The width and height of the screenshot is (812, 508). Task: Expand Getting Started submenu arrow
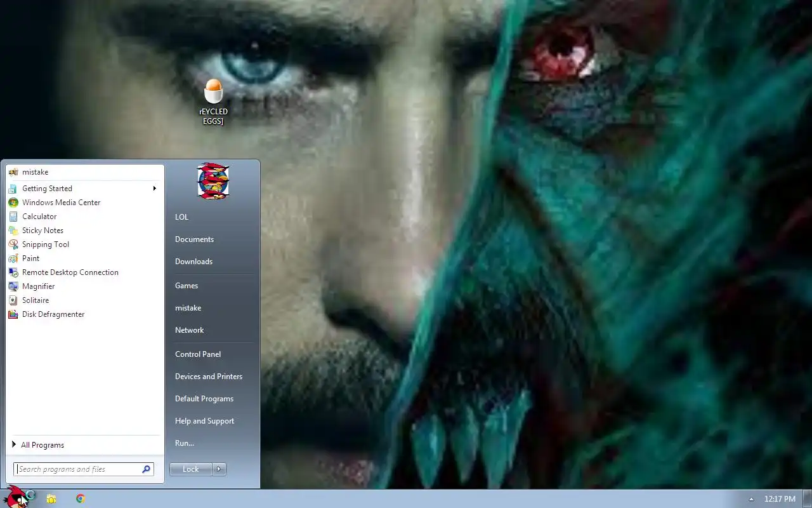[x=154, y=189]
